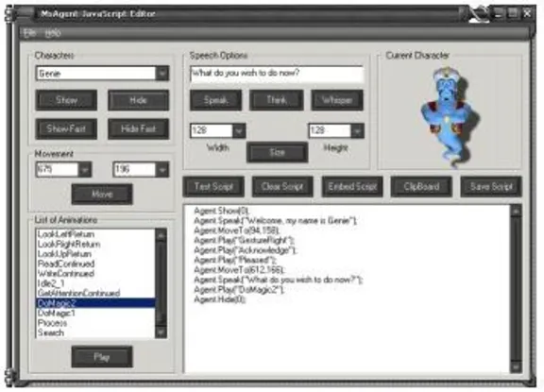Click the Think button

[x=277, y=100]
